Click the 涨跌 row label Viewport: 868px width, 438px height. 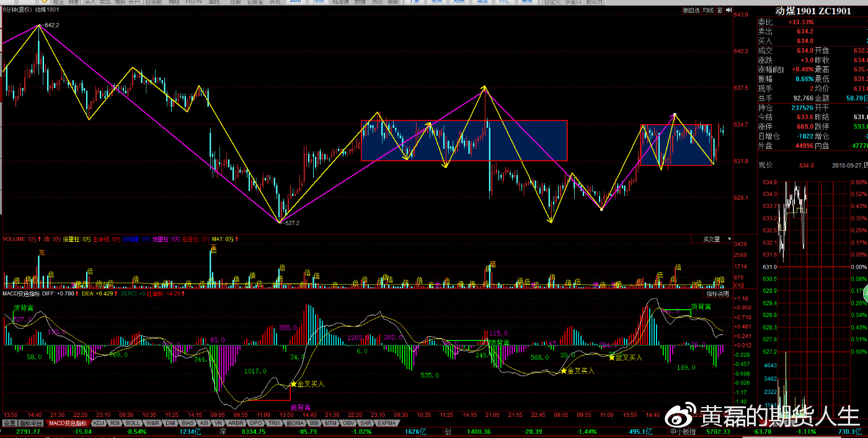[x=765, y=60]
